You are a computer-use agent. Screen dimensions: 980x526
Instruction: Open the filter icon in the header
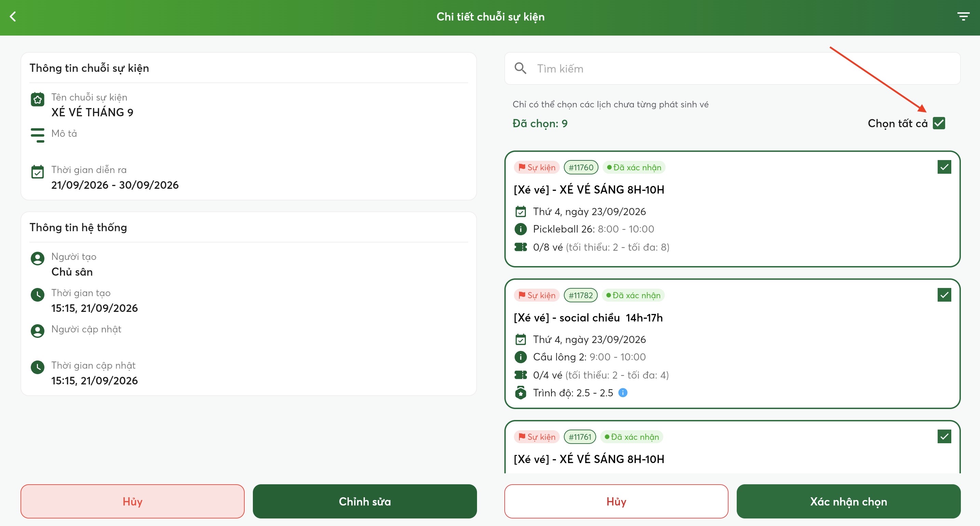coord(963,16)
